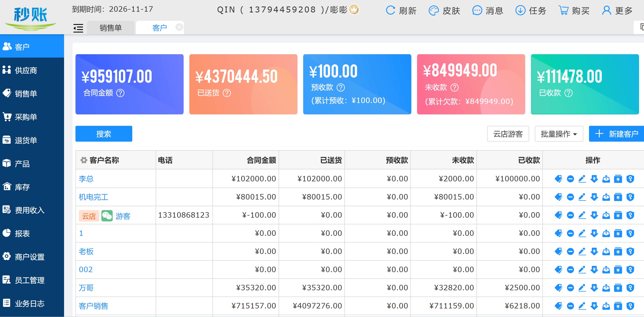Click the 云店 tag in 游客 row
The width and height of the screenshot is (644, 317).
click(89, 216)
